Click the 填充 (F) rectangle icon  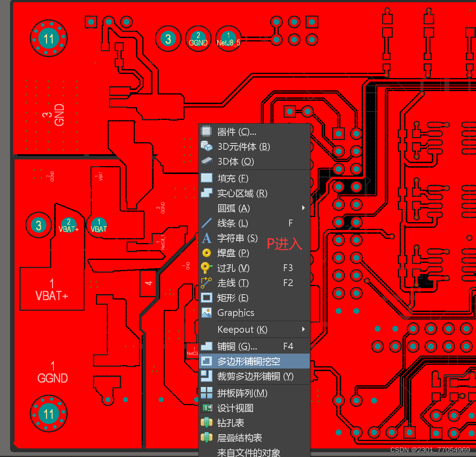tap(207, 178)
